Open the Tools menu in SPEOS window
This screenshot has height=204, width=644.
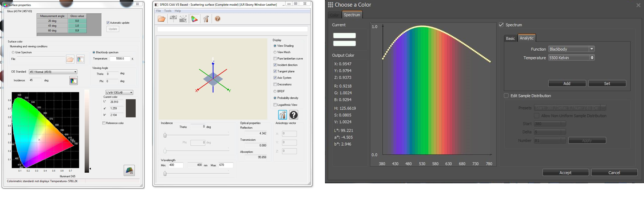click(168, 11)
